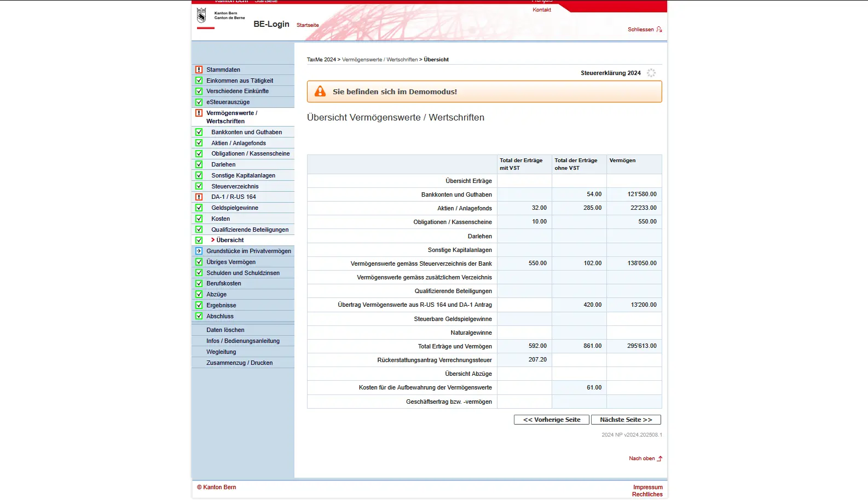
Task: Click Vermögenswerte / Wertschriften breadcrumb
Action: [x=380, y=60]
